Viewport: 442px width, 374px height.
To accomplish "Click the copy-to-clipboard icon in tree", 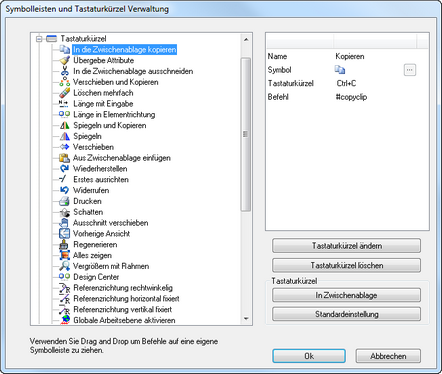I will (64, 49).
